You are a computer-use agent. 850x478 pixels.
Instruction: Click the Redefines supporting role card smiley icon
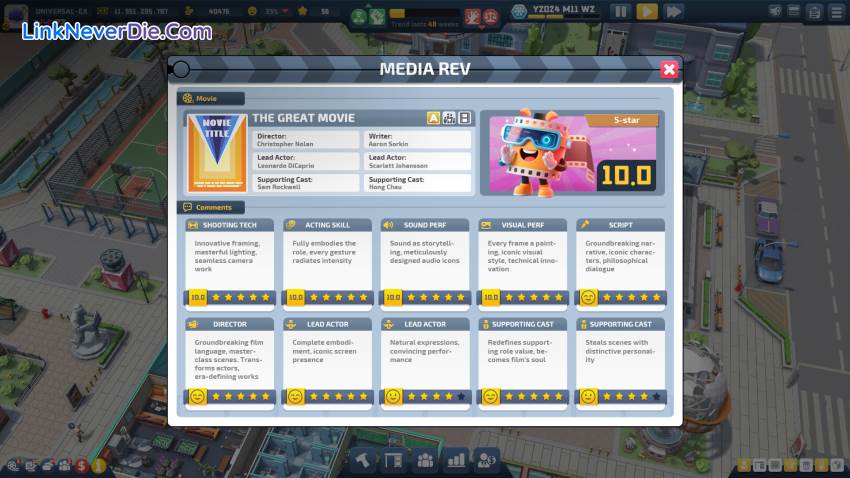(x=491, y=397)
